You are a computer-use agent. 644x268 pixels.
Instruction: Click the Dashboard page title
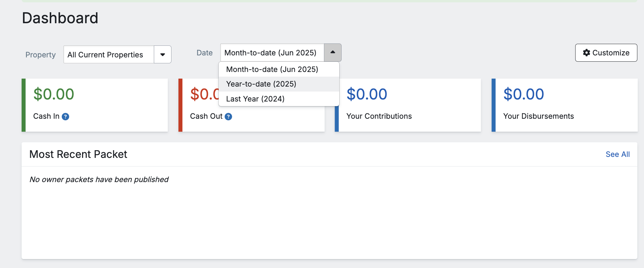(x=60, y=18)
